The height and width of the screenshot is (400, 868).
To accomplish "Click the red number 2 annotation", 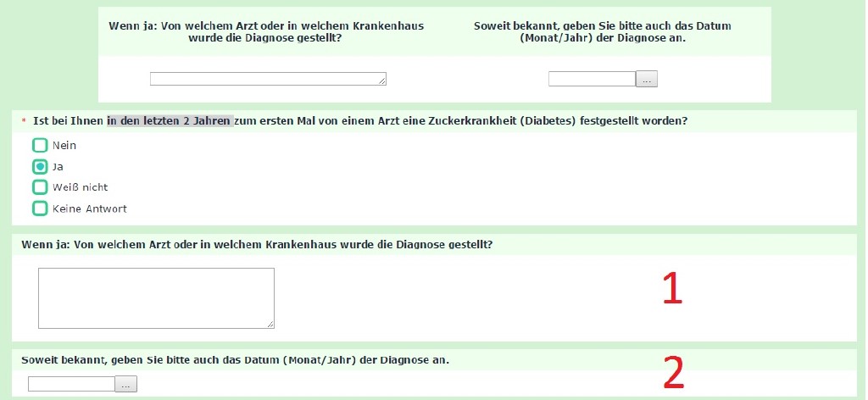I will (x=672, y=371).
